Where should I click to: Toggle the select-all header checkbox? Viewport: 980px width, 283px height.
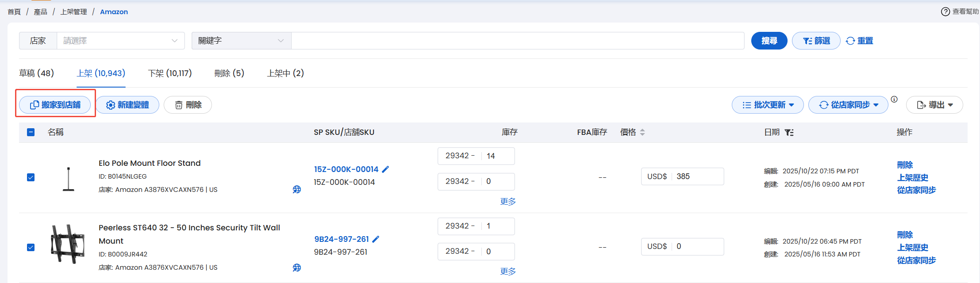31,132
